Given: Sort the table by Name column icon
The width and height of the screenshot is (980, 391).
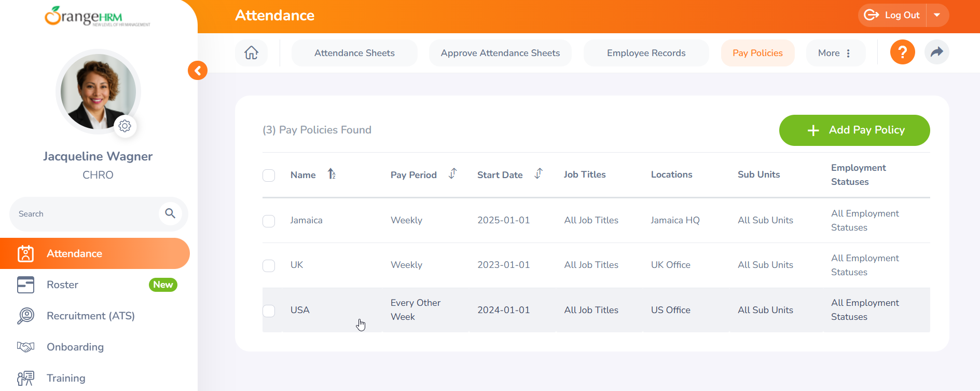Looking at the screenshot, I should tap(332, 174).
